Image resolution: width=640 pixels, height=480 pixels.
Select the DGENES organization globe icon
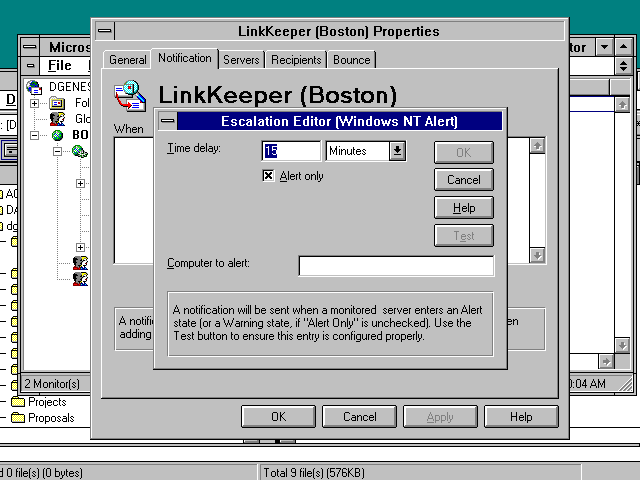point(34,87)
